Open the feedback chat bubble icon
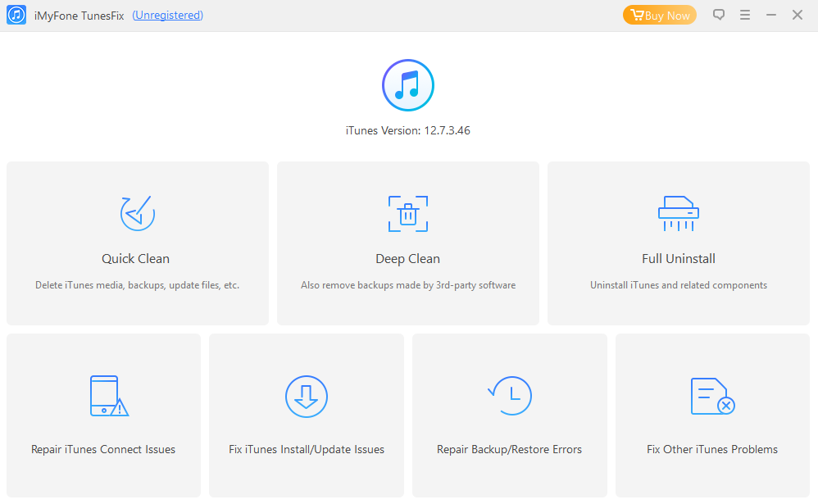This screenshot has width=818, height=504. tap(719, 15)
